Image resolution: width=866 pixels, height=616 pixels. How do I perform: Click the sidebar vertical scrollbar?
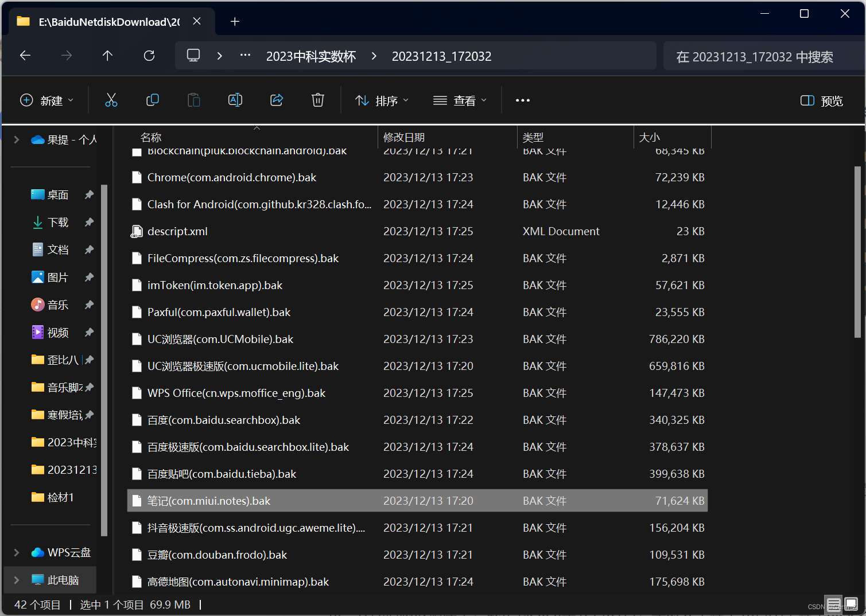coord(104,360)
